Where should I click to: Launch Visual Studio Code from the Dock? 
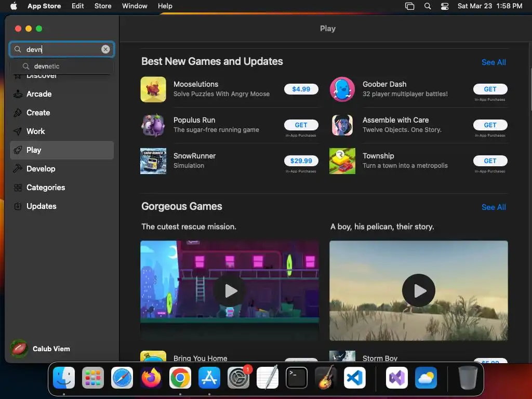click(x=355, y=378)
